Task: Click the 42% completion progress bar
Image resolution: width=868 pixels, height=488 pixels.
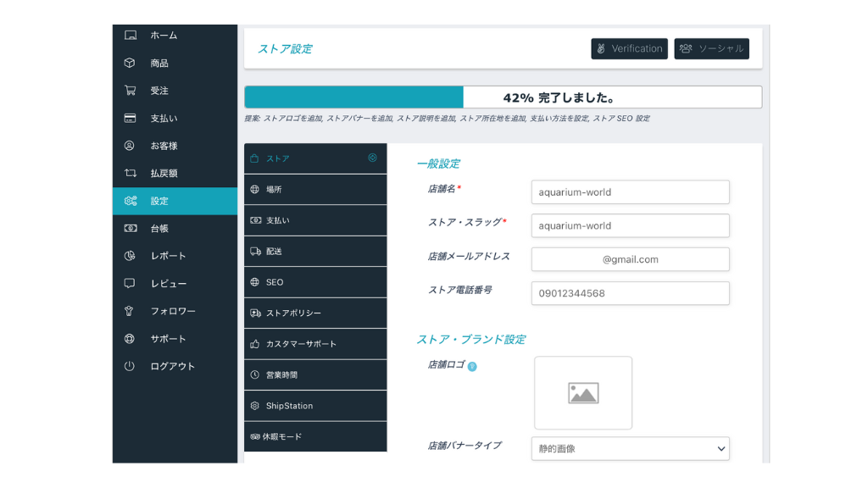Action: [503, 97]
